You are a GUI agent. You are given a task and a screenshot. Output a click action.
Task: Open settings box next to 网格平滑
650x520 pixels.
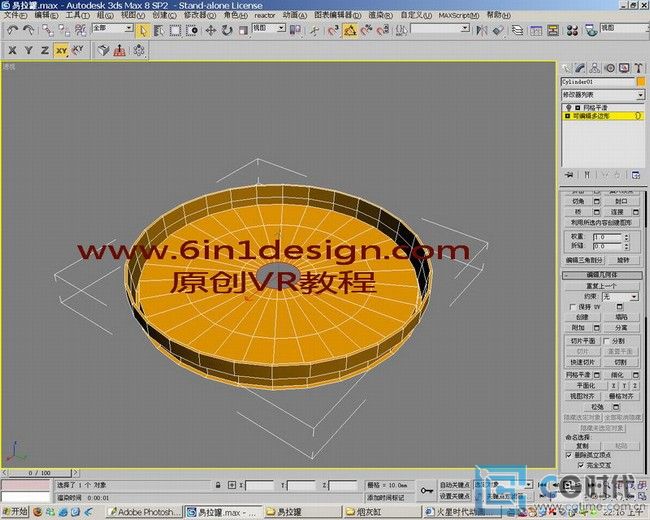point(597,375)
